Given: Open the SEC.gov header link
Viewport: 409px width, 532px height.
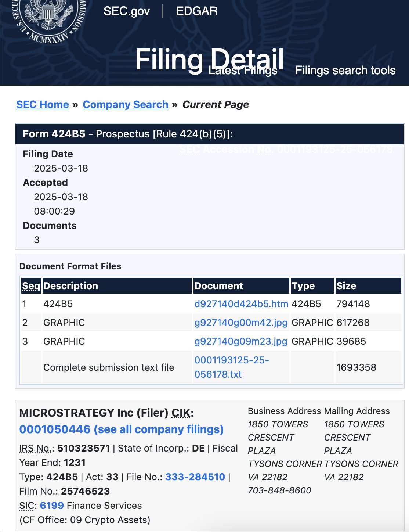Looking at the screenshot, I should (127, 11).
